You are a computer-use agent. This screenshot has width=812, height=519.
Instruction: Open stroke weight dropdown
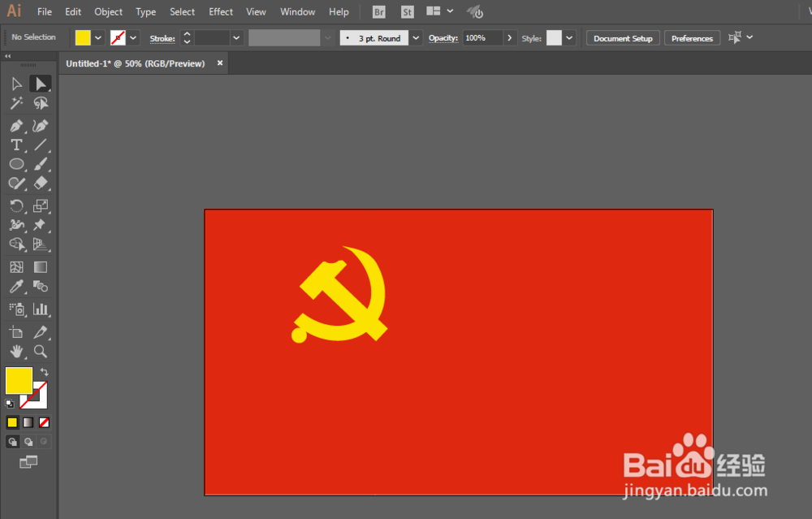click(x=236, y=38)
